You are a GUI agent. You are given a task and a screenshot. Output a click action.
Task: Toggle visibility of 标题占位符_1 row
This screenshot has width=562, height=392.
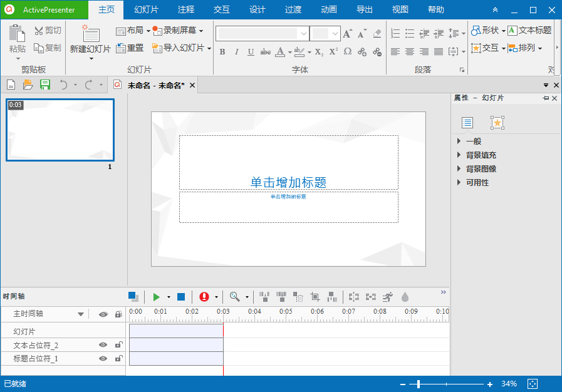103,359
